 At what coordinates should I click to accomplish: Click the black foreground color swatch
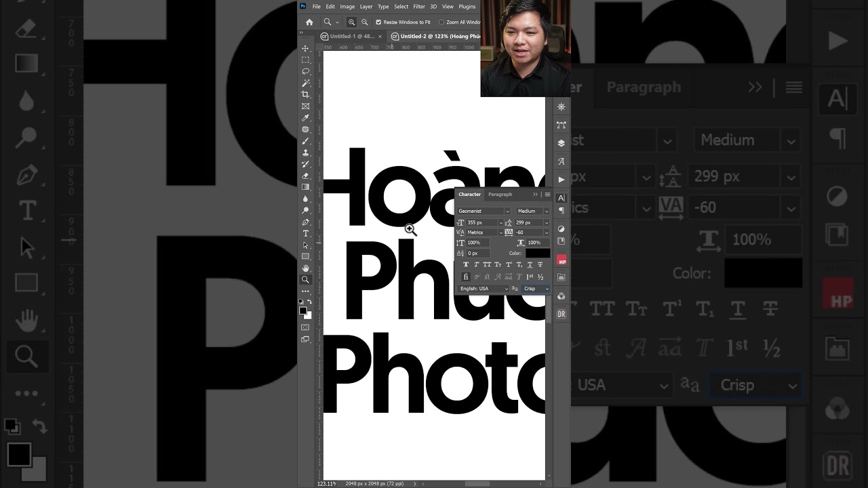(303, 310)
